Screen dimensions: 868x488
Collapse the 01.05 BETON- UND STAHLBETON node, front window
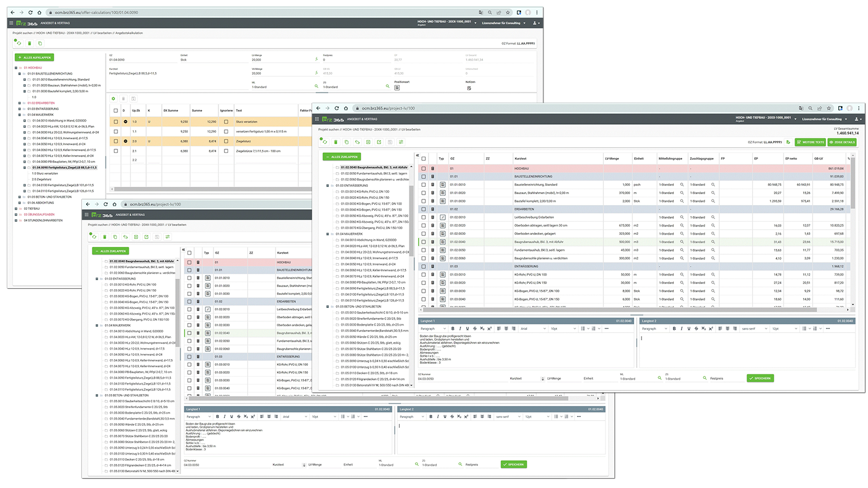tap(328, 306)
